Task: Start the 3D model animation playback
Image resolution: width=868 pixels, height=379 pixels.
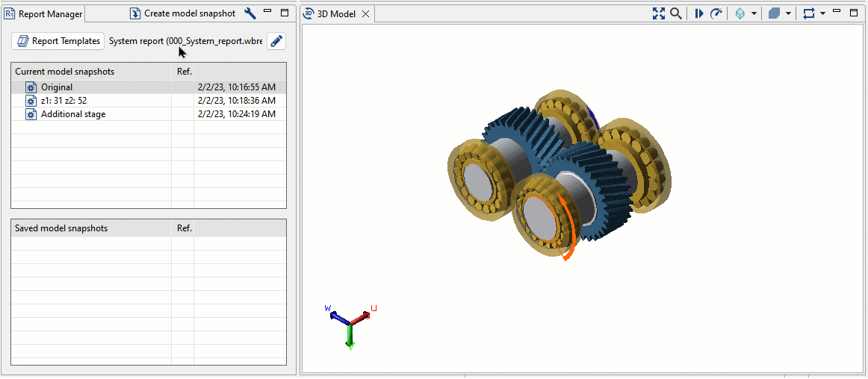Action: 699,13
